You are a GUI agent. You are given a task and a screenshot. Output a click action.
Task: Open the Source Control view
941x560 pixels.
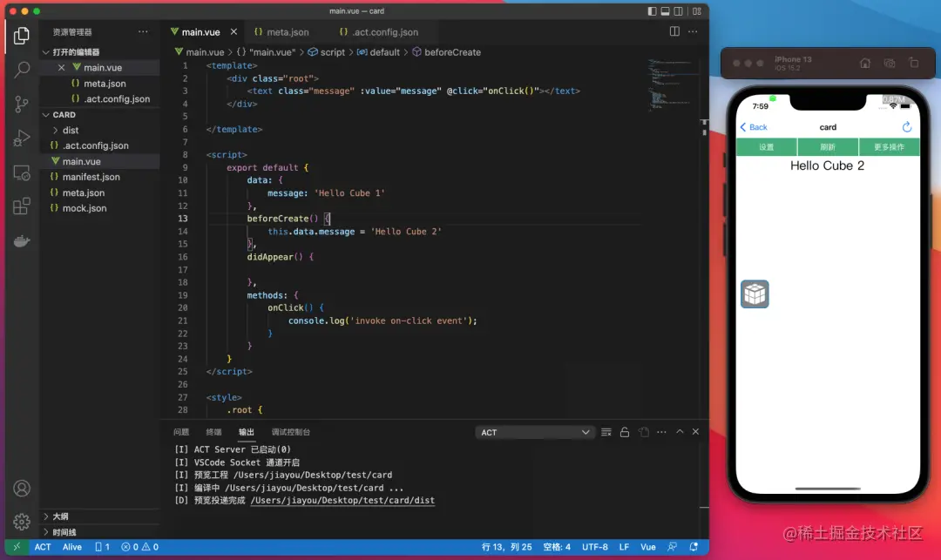22,105
